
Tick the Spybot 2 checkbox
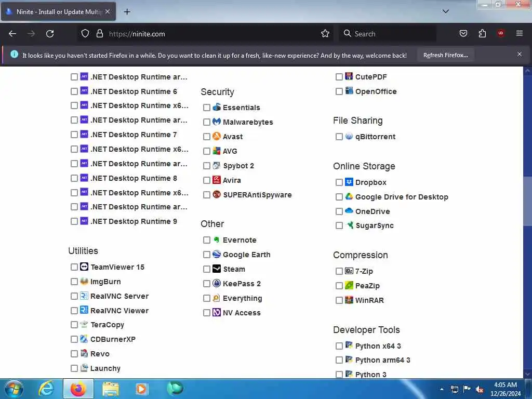(x=207, y=166)
